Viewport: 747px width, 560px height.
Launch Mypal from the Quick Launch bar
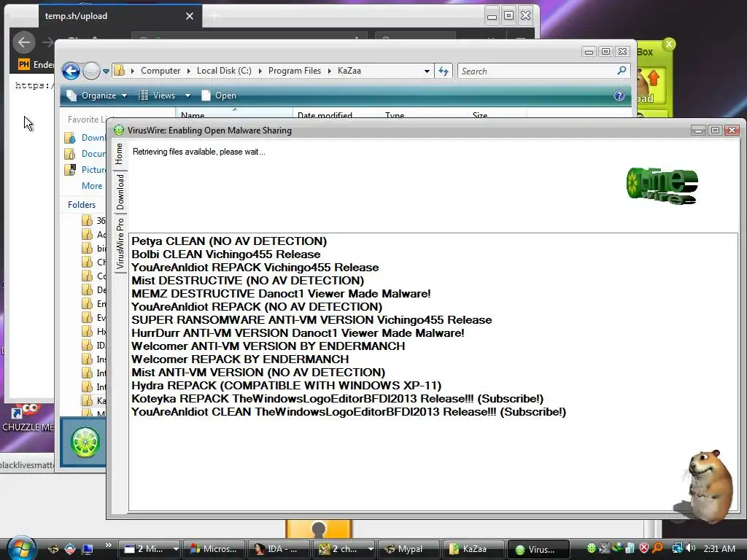pyautogui.click(x=54, y=549)
